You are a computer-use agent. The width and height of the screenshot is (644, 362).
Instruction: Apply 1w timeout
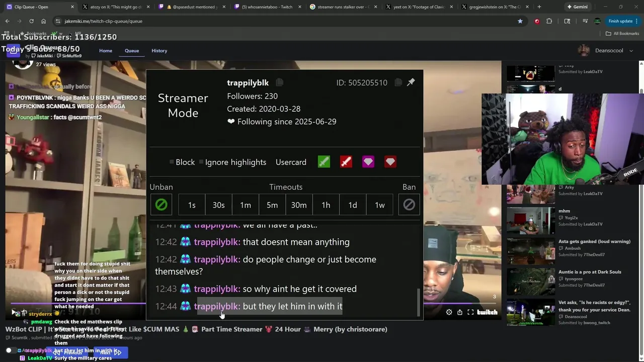(380, 205)
